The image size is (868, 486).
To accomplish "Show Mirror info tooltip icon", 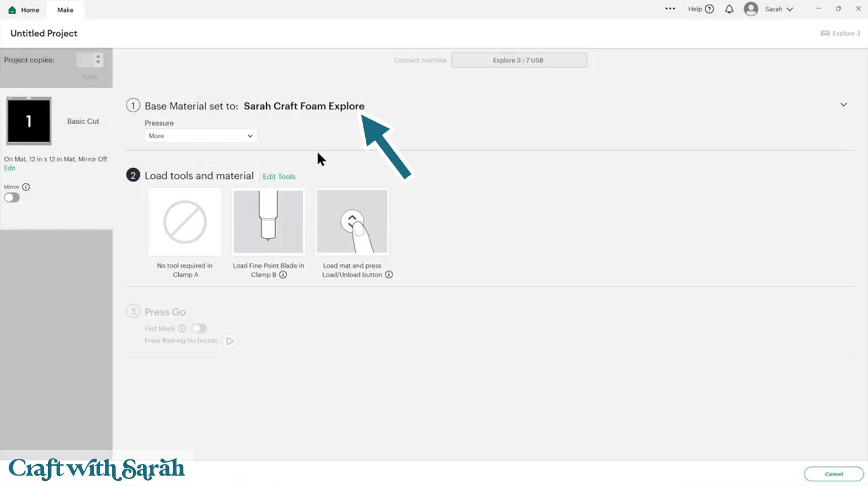I will tap(26, 187).
